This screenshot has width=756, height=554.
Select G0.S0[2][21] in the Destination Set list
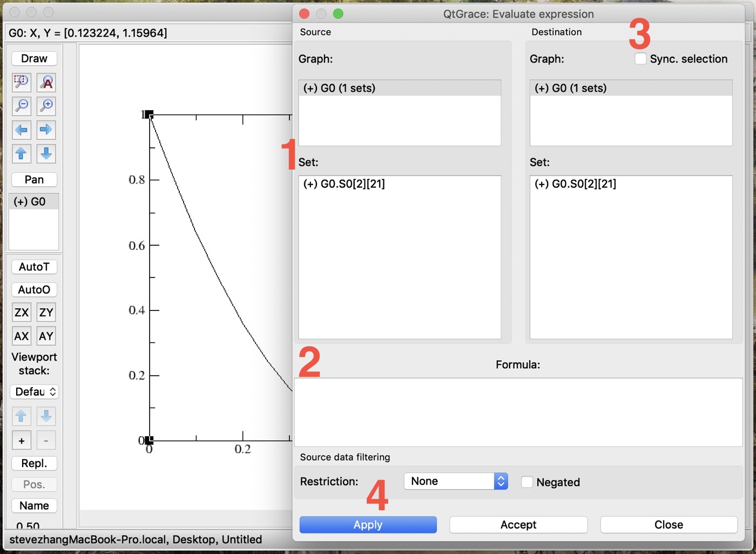coord(575,184)
